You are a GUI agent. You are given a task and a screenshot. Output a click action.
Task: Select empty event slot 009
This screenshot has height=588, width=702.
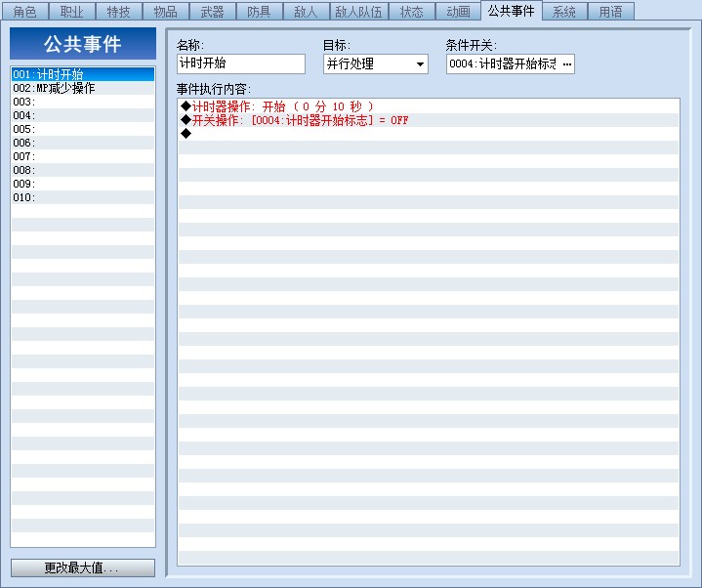(x=83, y=184)
